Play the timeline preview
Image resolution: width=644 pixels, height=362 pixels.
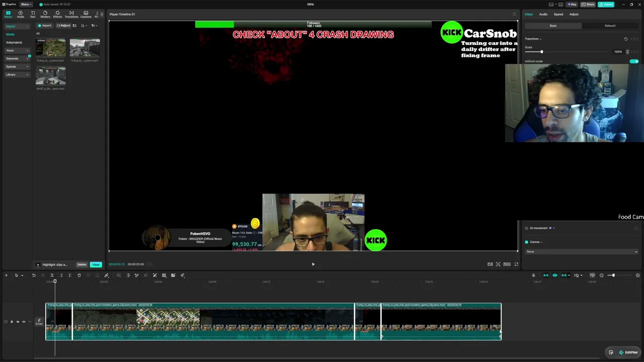tap(313, 264)
